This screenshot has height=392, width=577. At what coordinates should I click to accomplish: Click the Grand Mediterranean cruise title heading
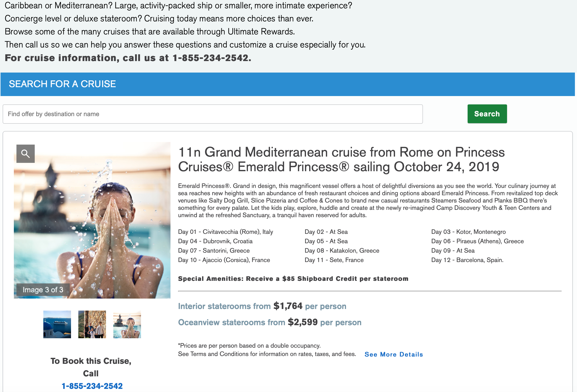341,159
